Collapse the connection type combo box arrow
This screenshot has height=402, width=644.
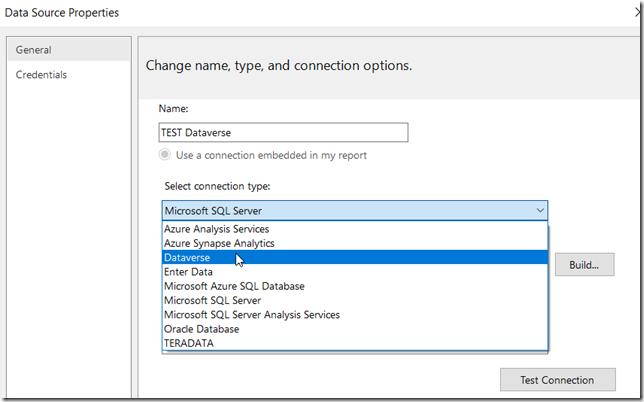[540, 211]
